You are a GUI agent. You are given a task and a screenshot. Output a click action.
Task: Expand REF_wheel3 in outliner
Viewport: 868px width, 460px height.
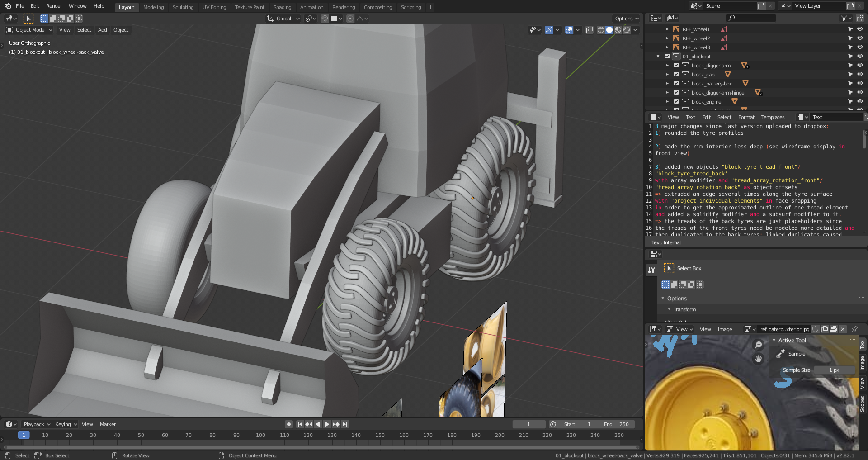pos(667,47)
